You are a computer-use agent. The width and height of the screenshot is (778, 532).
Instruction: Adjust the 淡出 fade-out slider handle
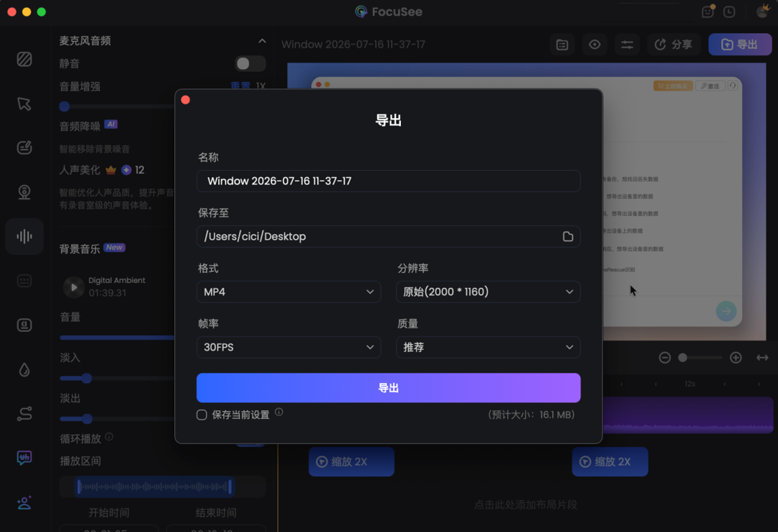pos(87,419)
